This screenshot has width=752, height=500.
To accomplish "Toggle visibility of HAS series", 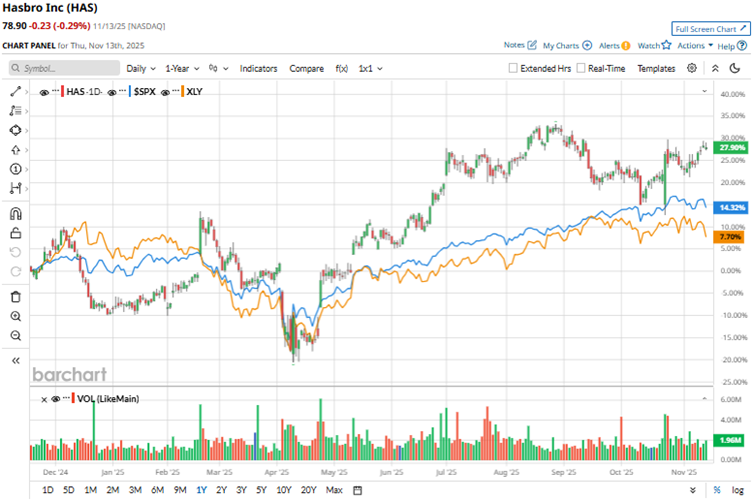I will point(44,92).
